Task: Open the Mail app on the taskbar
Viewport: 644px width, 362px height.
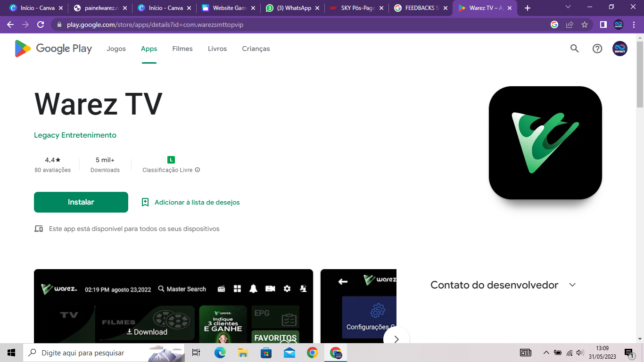Action: (x=289, y=353)
